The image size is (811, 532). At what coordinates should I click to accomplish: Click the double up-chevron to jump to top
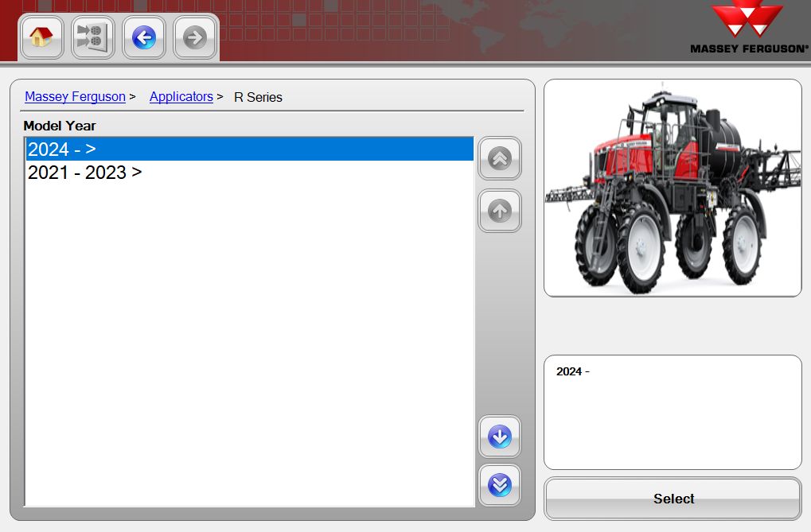coord(499,158)
